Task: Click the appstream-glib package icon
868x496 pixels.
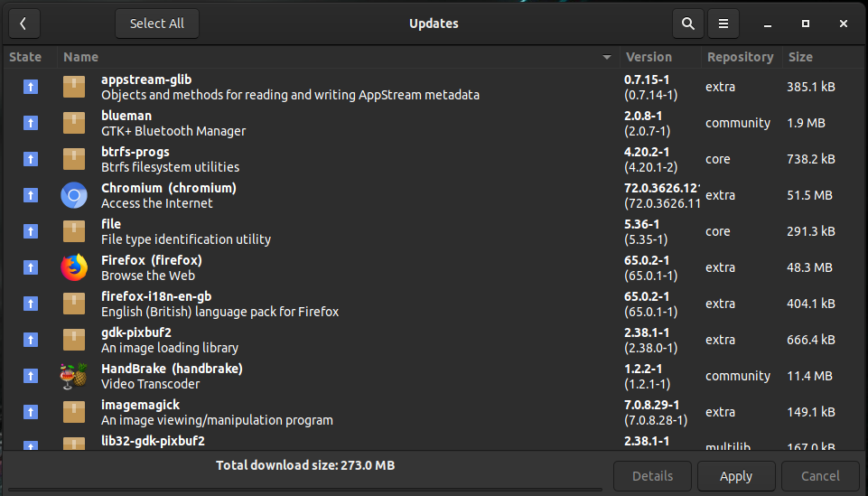Action: 74,87
